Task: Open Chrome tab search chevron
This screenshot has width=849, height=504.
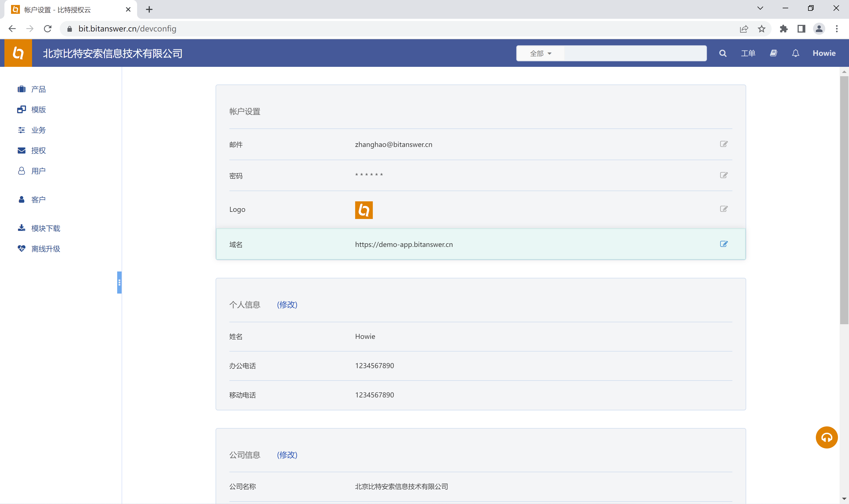Action: pos(760,8)
